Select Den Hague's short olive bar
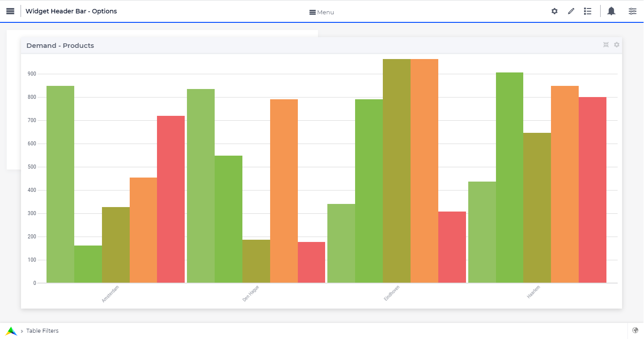 [256, 261]
